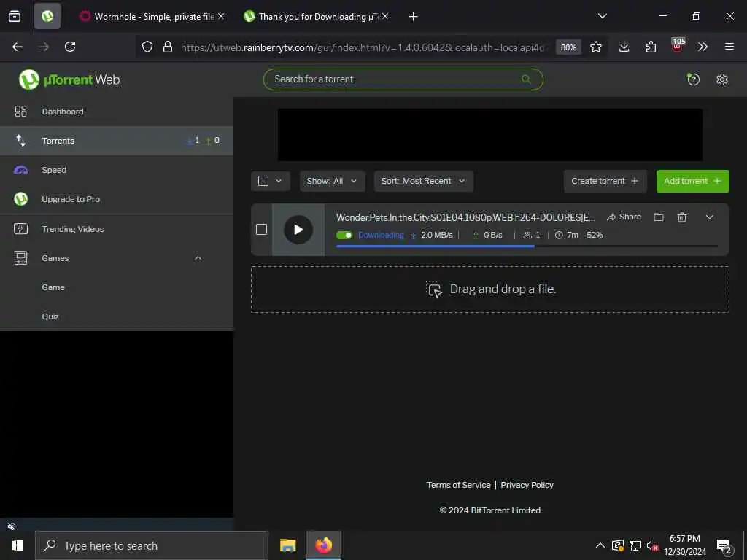
Task: Select Upgrade to Pro in sidebar
Action: 117,199
